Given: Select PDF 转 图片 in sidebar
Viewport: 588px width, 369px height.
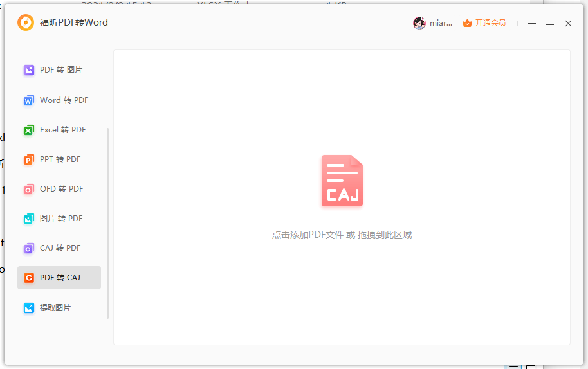Looking at the screenshot, I should [x=59, y=70].
